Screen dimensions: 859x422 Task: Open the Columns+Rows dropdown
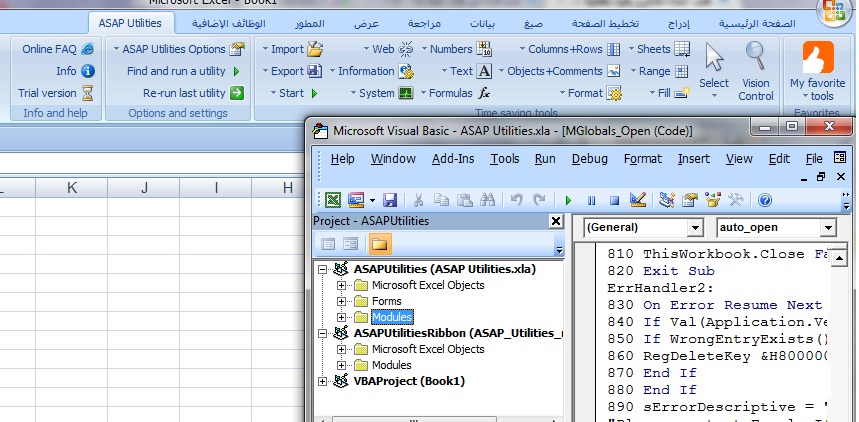tap(570, 49)
